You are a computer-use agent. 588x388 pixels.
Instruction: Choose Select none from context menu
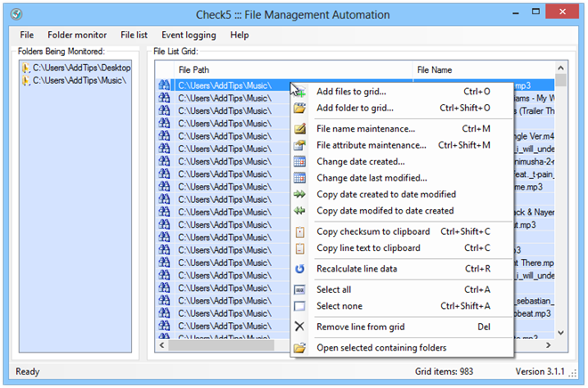coord(402,306)
